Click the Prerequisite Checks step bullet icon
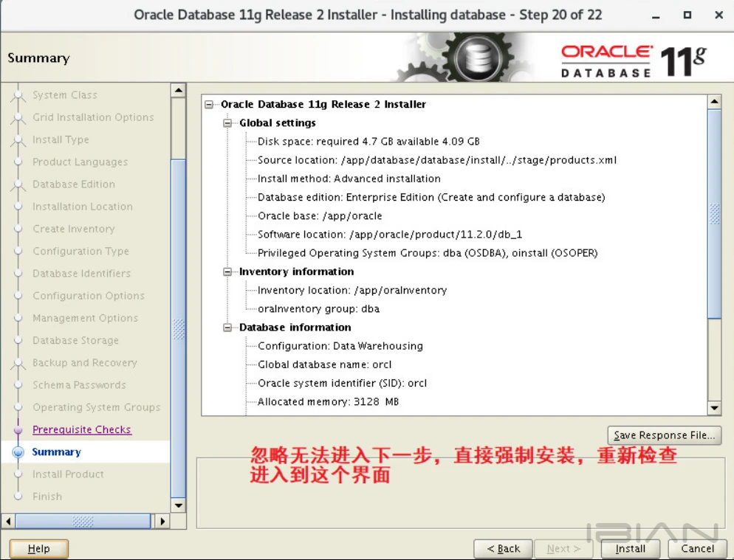Screen dimensions: 734x560 [x=18, y=429]
